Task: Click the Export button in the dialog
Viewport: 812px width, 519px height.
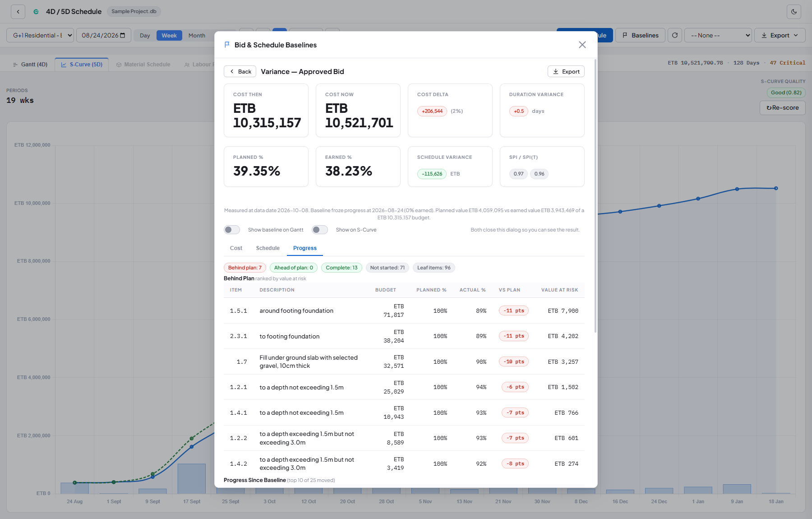Action: click(566, 71)
